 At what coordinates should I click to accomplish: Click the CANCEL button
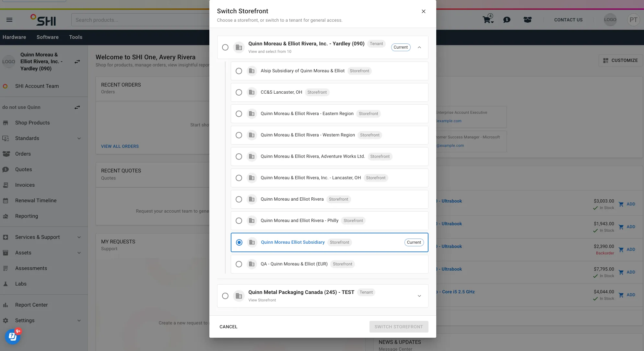(228, 327)
